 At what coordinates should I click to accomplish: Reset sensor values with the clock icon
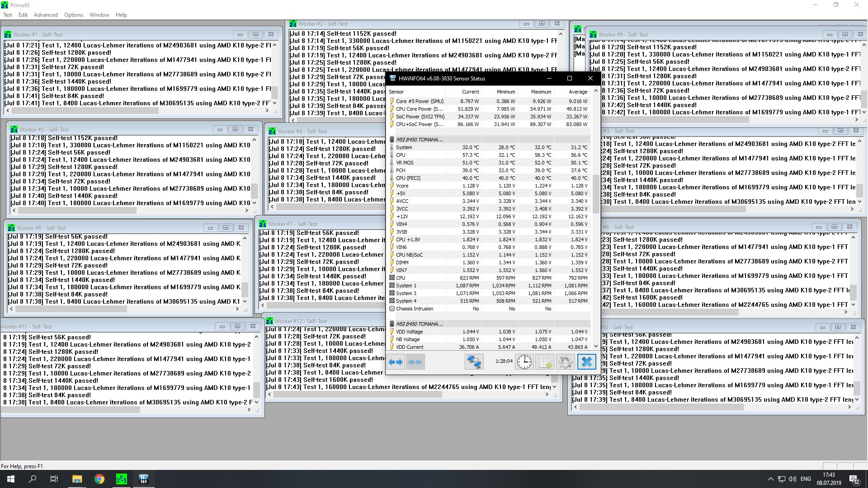pos(524,362)
